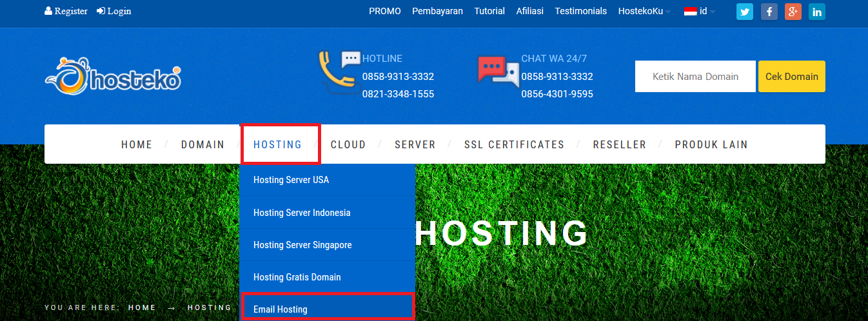Select Email Hosting from dropdown

tap(327, 307)
